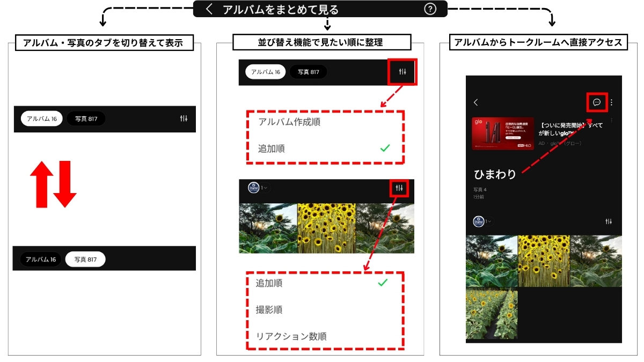
Task: Click the help question mark icon in header
Action: tap(429, 9)
